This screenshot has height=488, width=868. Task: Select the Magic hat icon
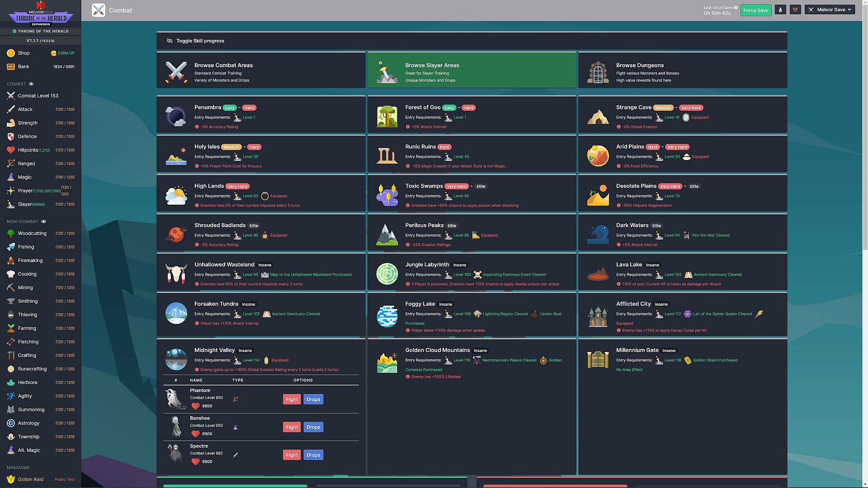(x=11, y=177)
